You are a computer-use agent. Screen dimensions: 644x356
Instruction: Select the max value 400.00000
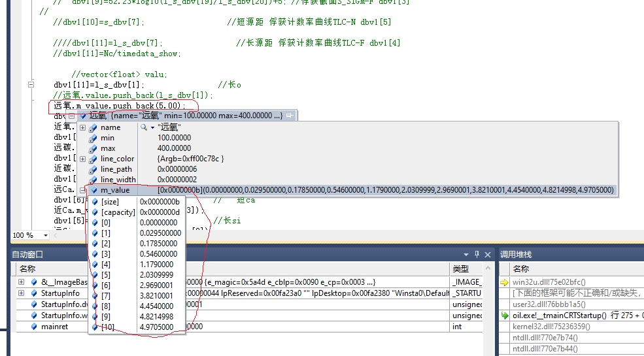(174, 148)
